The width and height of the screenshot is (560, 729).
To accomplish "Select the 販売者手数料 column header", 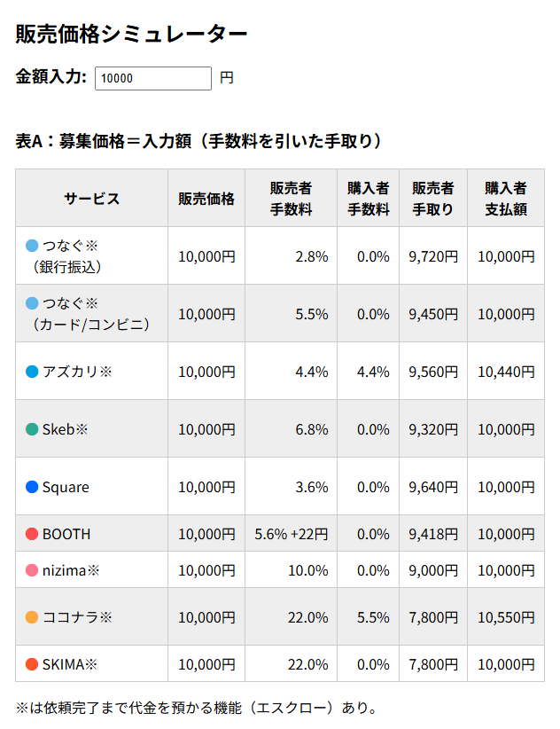I will (x=291, y=199).
